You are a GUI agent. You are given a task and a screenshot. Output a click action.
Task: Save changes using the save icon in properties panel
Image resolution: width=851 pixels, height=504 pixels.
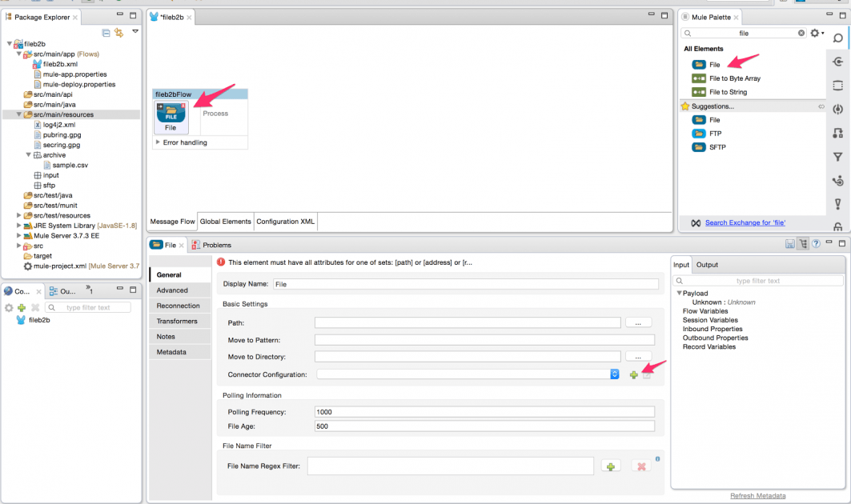click(790, 244)
